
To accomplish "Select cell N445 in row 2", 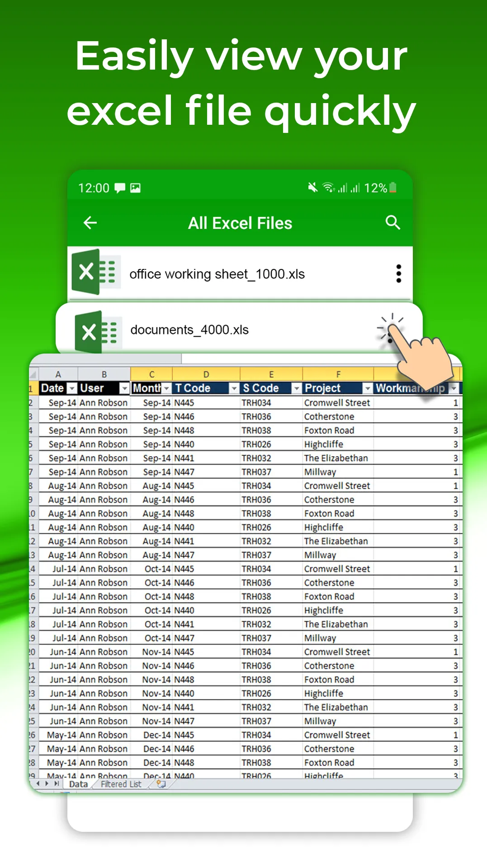I will tap(206, 403).
